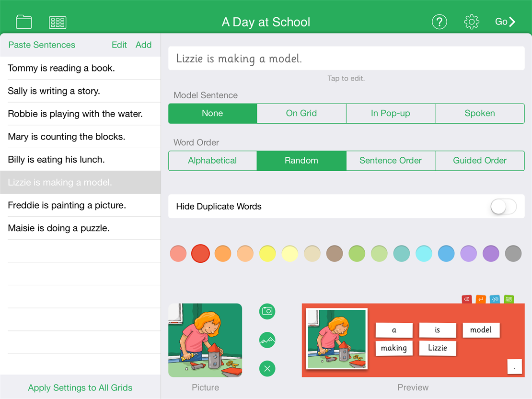Choose In Pop-up model sentence option
Viewport: 532px width, 399px height.
pyautogui.click(x=390, y=114)
